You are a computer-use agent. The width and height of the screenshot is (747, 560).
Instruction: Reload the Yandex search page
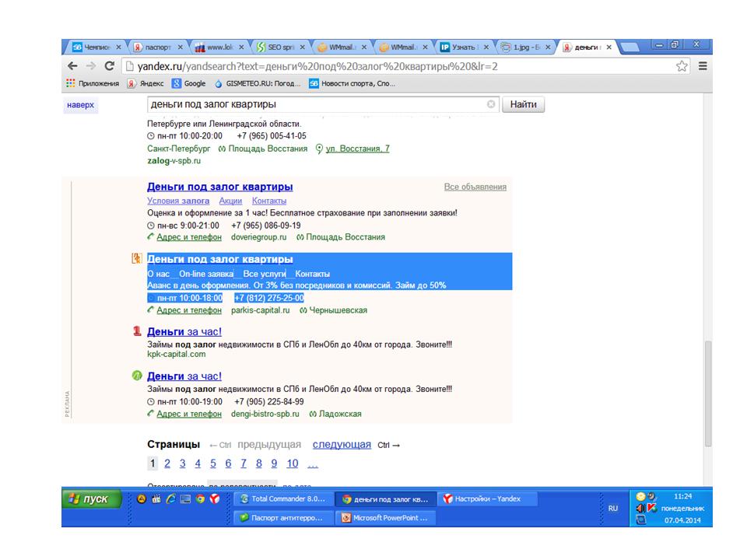click(x=110, y=66)
